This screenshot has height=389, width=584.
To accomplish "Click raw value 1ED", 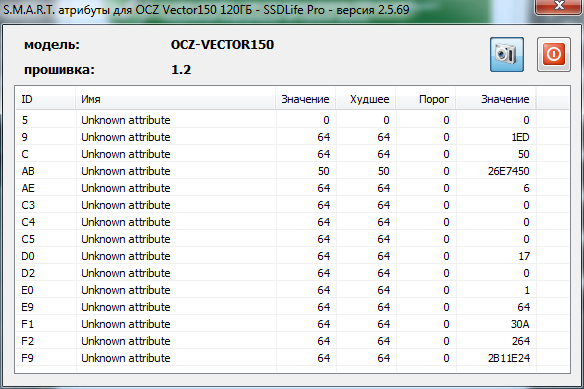I will coord(520,137).
